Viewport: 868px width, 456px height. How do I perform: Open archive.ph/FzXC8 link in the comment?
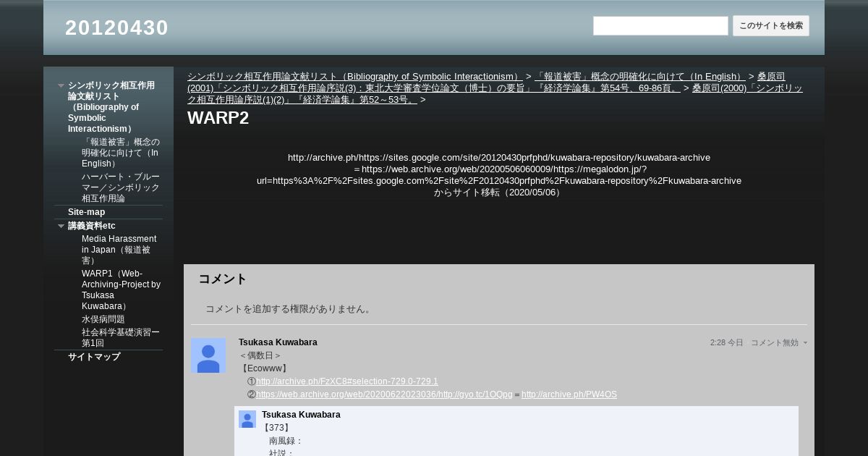pos(347,381)
